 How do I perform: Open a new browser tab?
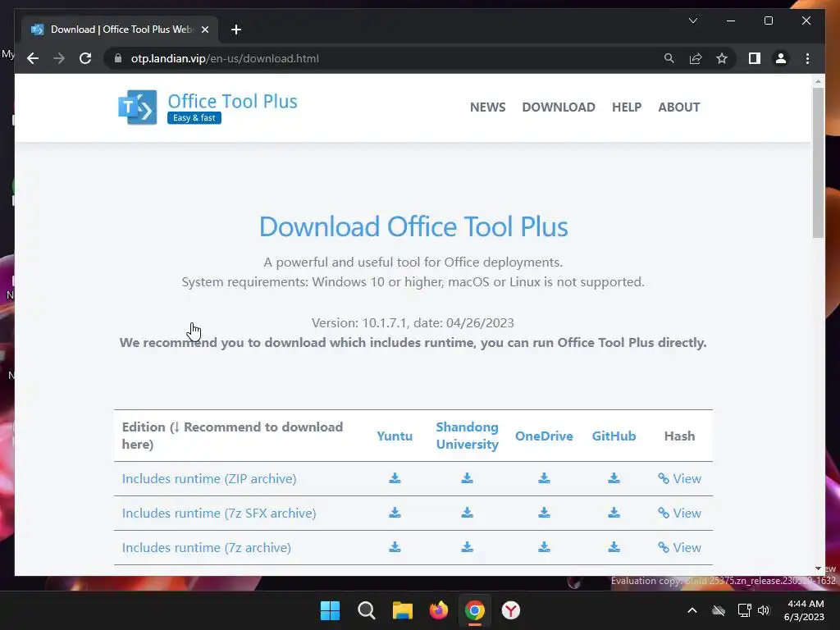pos(236,30)
